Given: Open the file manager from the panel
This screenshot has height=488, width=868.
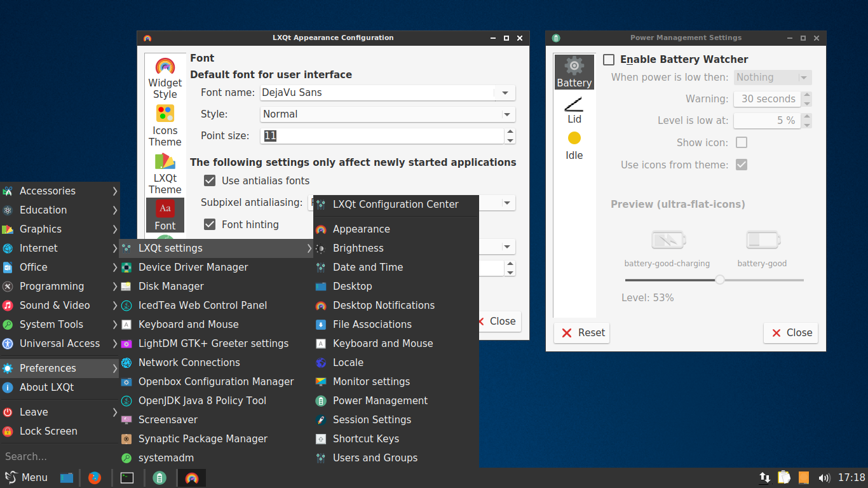Looking at the screenshot, I should point(67,478).
